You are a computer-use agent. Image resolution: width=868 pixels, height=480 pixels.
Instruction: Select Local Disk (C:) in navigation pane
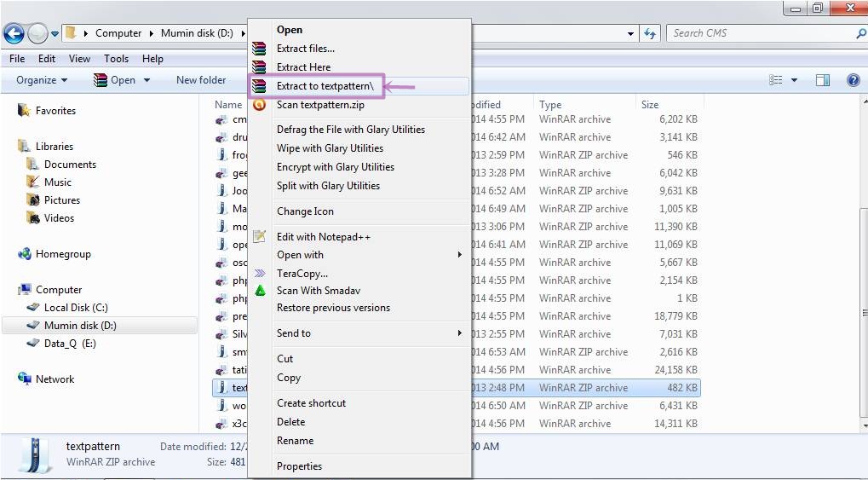(x=76, y=308)
